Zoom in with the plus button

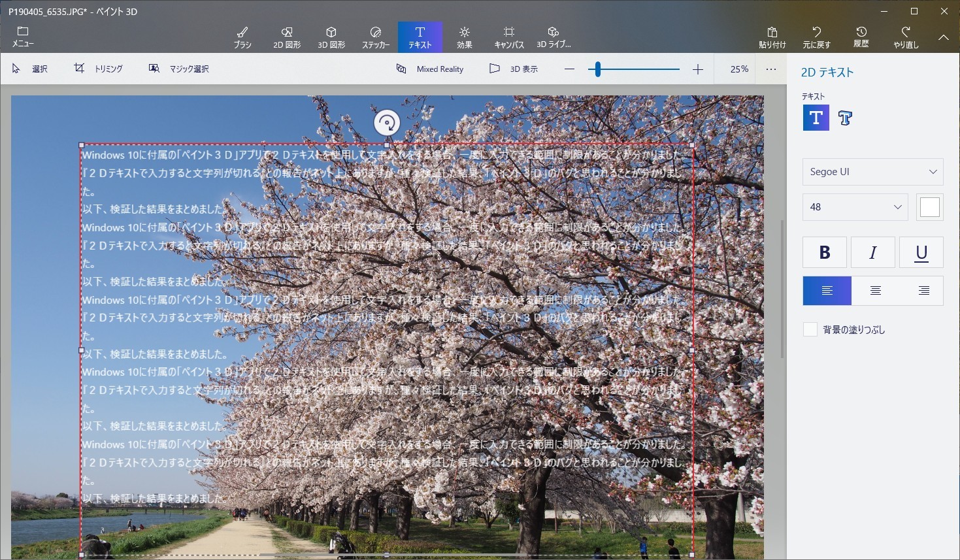[698, 69]
